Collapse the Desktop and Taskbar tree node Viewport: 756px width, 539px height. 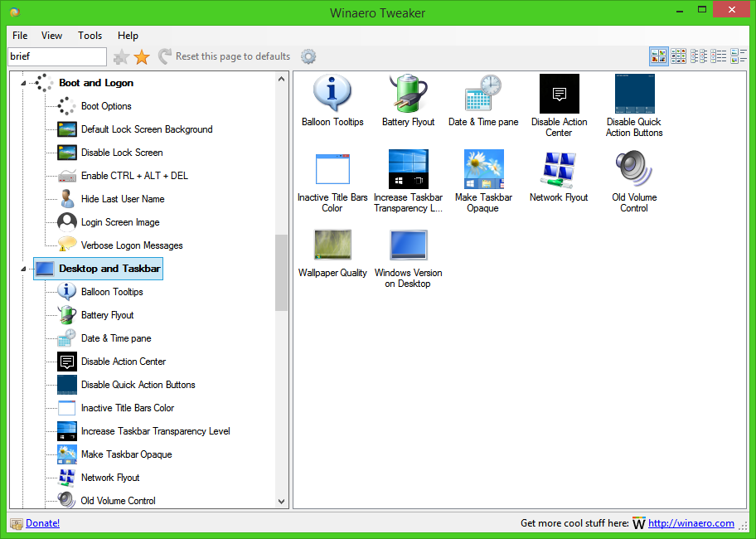(x=23, y=269)
